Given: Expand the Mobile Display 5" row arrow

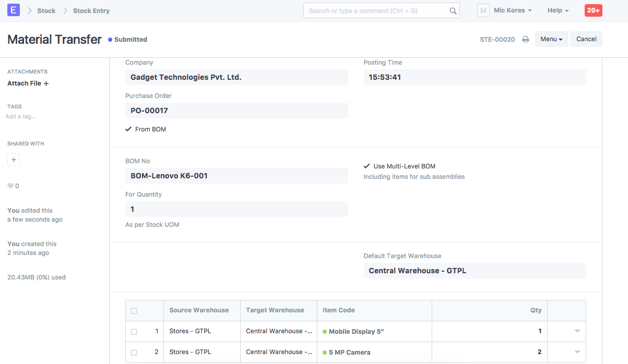Looking at the screenshot, I should 577,331.
